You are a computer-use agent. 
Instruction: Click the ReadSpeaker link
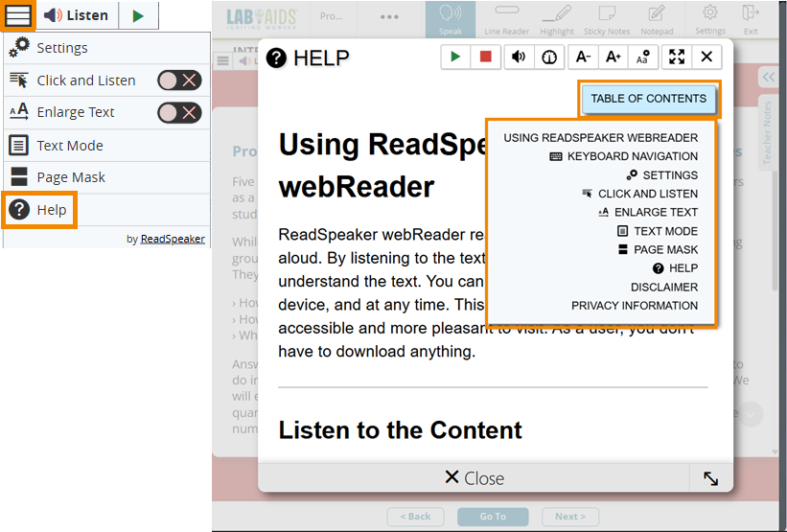pos(173,239)
